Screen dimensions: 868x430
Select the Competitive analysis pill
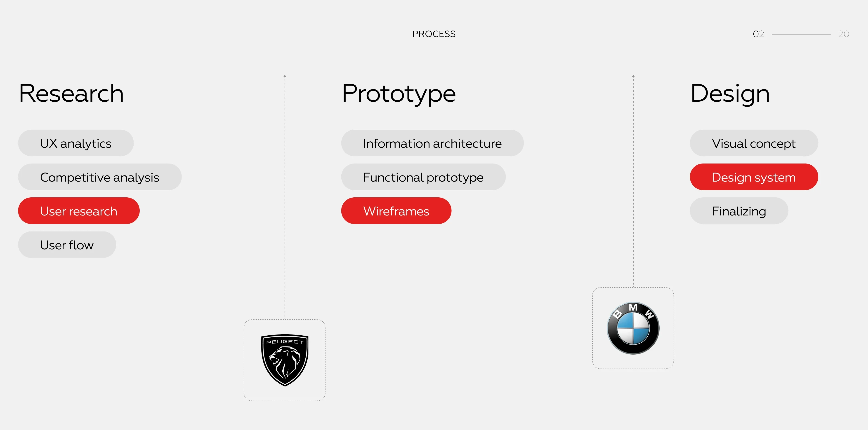click(100, 177)
